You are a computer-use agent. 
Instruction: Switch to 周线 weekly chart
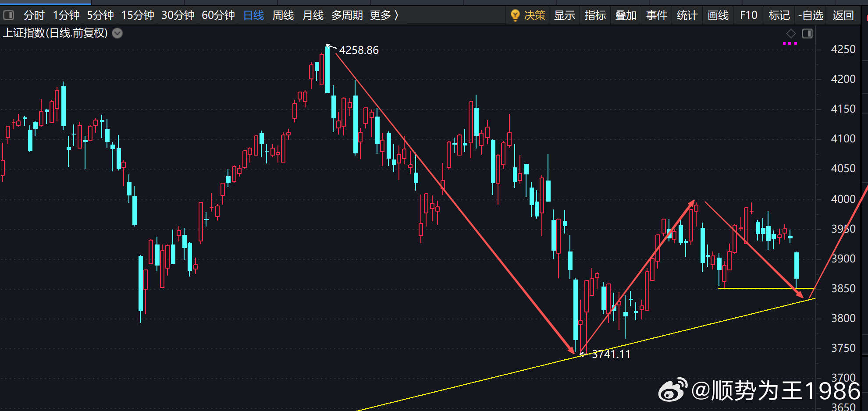(x=283, y=16)
